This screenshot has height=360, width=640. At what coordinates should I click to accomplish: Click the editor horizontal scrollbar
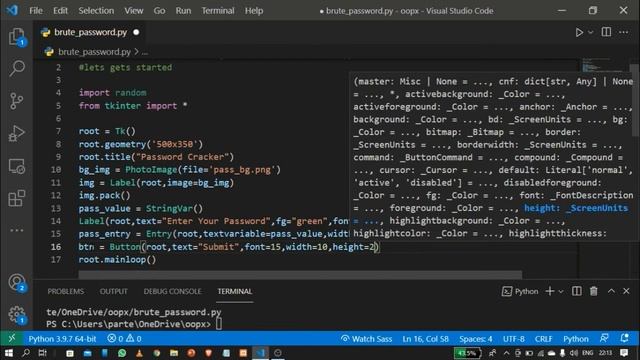pyautogui.click(x=300, y=274)
